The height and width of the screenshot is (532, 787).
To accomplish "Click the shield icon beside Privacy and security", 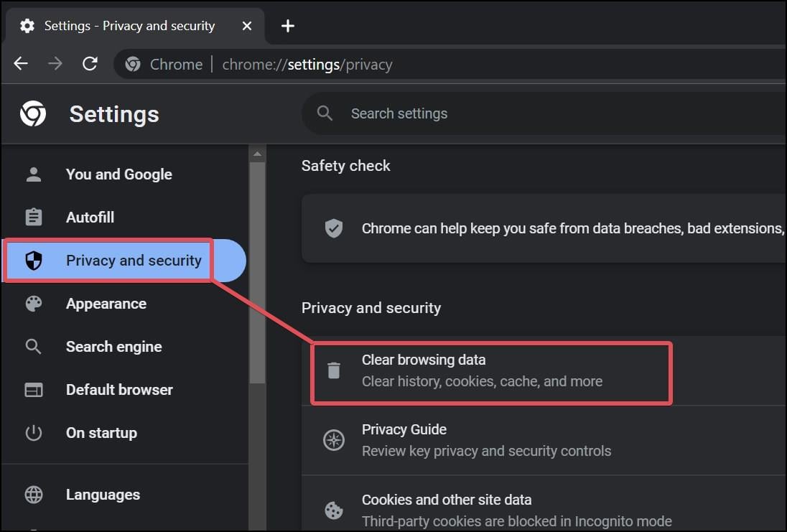I will click(x=34, y=261).
